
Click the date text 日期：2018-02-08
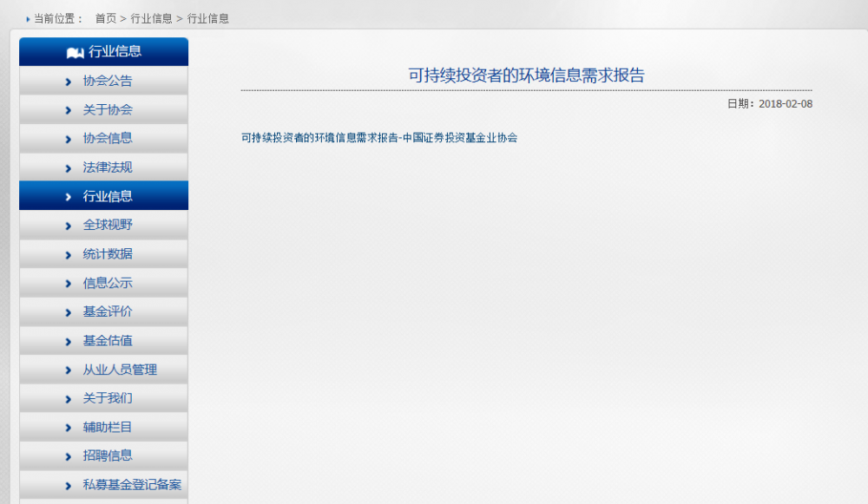pos(769,104)
